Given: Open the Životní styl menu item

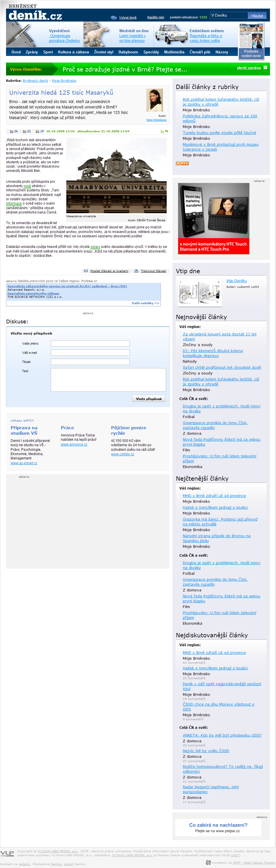Looking at the screenshot, I should [104, 52].
